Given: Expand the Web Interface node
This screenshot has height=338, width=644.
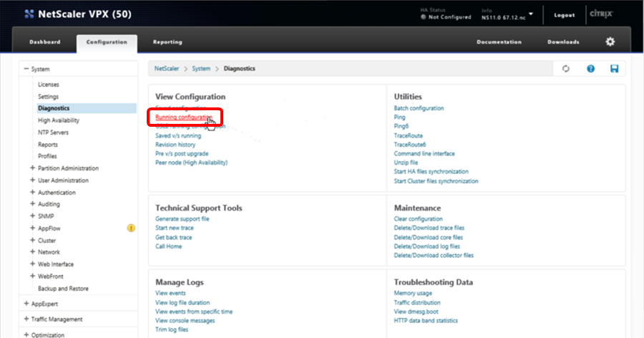Looking at the screenshot, I should point(32,264).
